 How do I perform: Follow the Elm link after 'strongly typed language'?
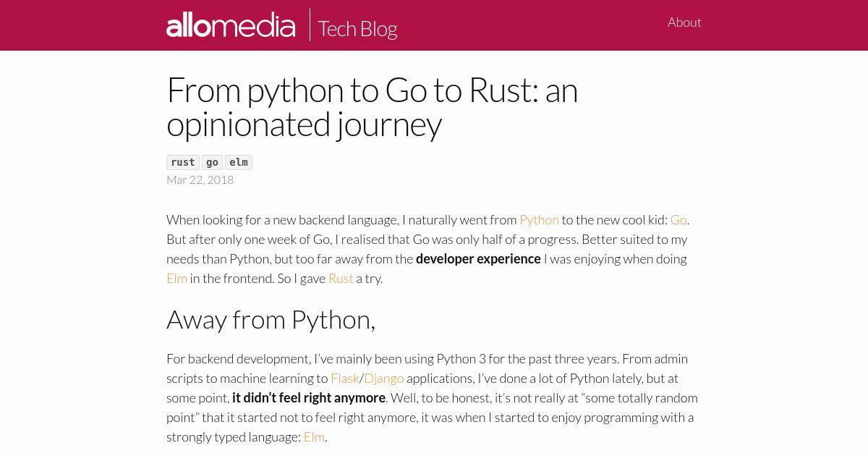coord(314,436)
